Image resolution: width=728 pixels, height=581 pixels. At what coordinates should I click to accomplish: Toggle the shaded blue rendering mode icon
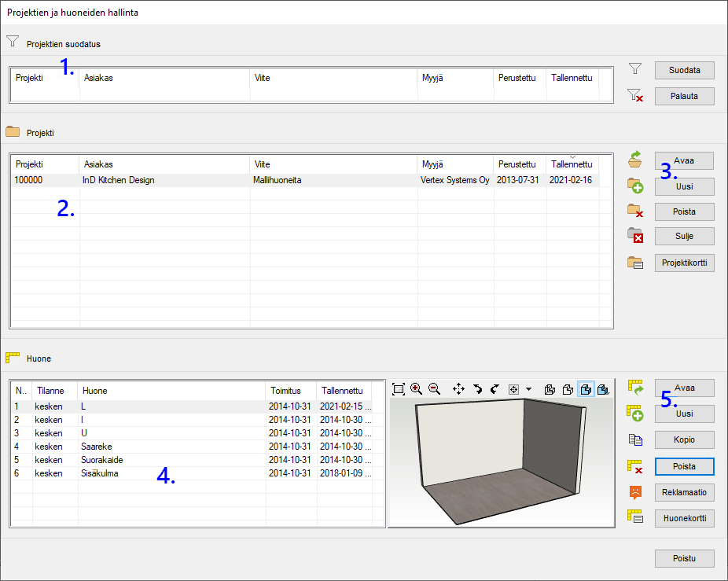click(x=585, y=389)
